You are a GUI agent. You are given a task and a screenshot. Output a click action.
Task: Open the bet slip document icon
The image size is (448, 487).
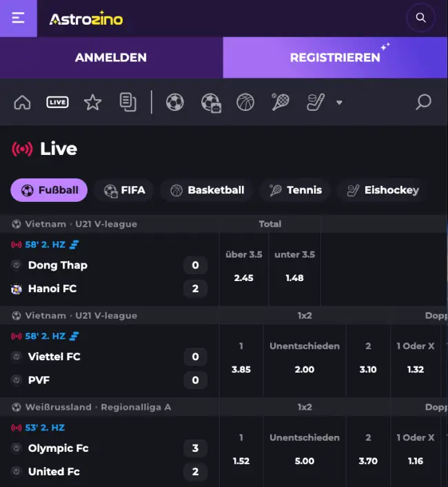(x=128, y=102)
